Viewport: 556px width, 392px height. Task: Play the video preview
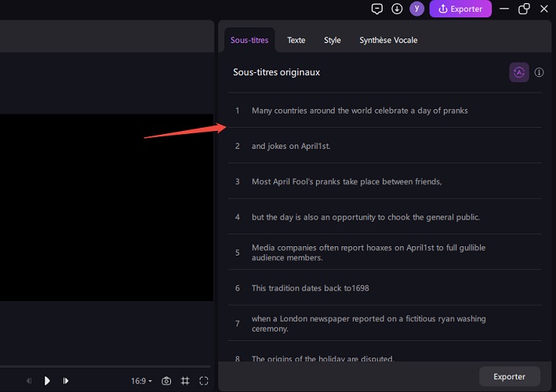pyautogui.click(x=47, y=381)
